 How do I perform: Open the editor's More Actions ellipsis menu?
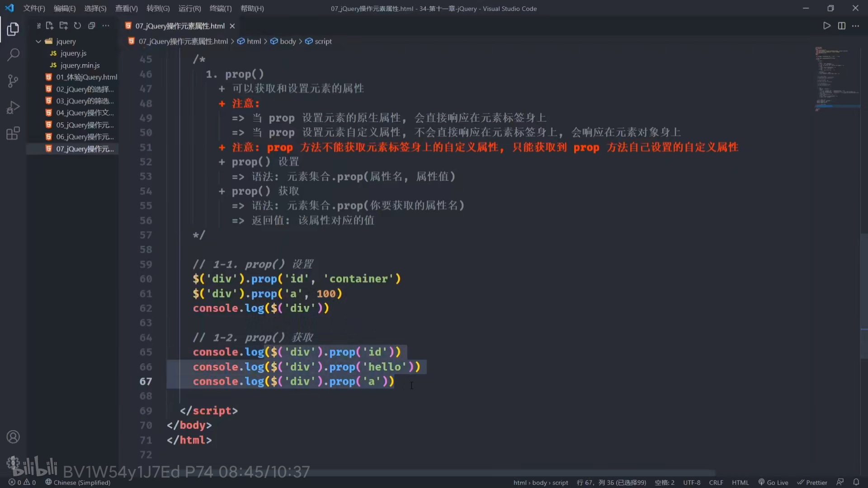856,26
